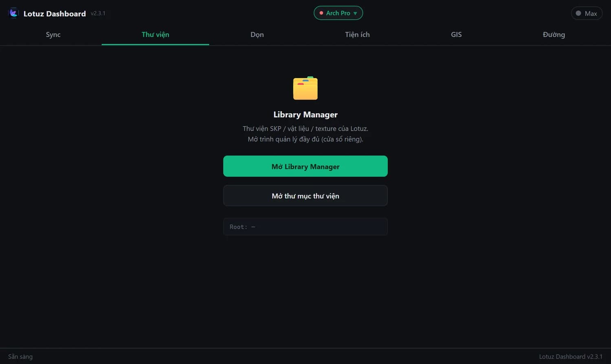The width and height of the screenshot is (611, 364).
Task: Click the v2.3.1 version label in header
Action: (x=98, y=13)
